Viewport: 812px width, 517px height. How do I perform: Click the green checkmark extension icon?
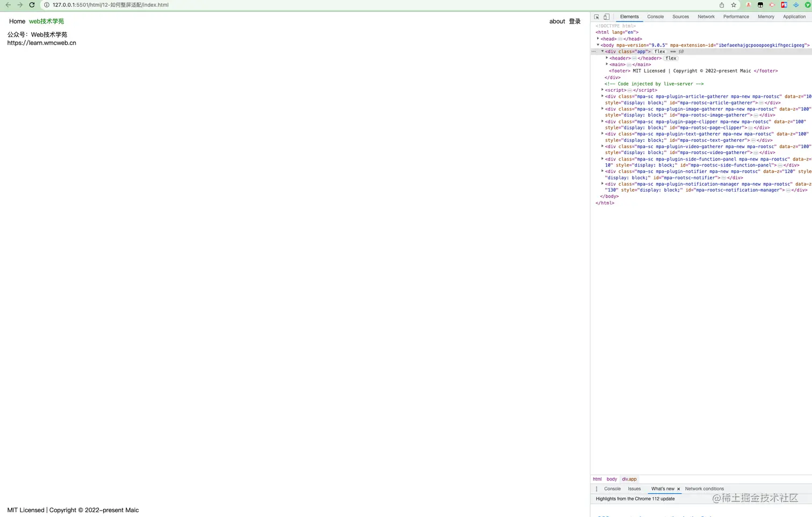point(807,5)
